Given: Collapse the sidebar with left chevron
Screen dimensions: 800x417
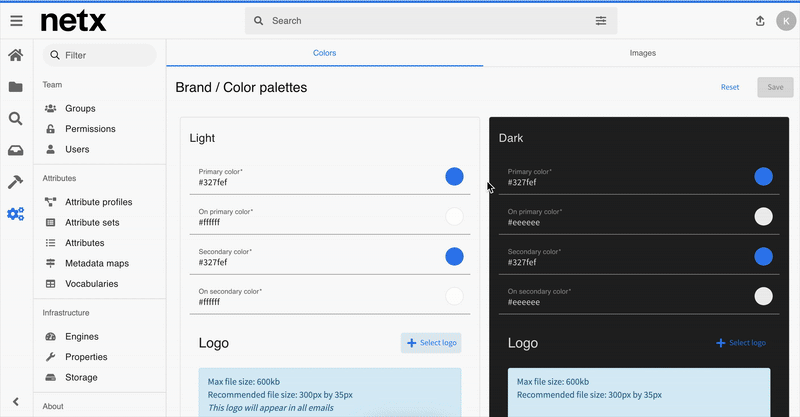Looking at the screenshot, I should tap(16, 402).
